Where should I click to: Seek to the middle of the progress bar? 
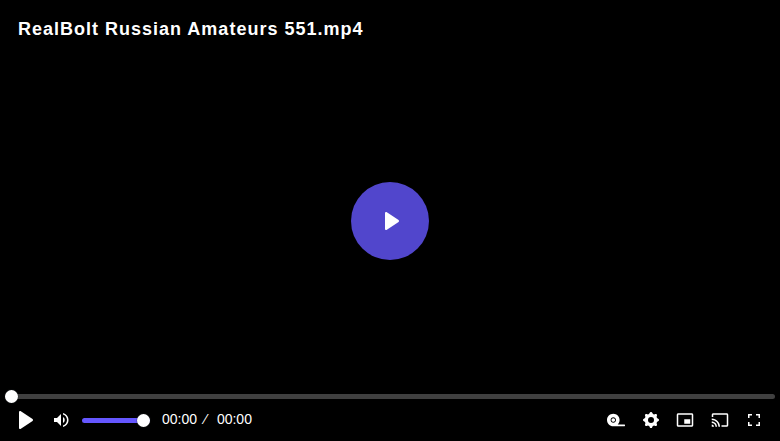(x=390, y=396)
